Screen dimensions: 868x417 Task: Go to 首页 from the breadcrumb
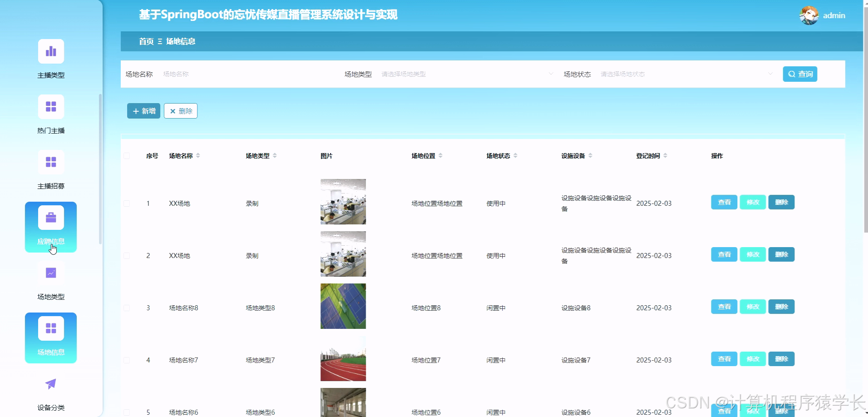click(146, 41)
